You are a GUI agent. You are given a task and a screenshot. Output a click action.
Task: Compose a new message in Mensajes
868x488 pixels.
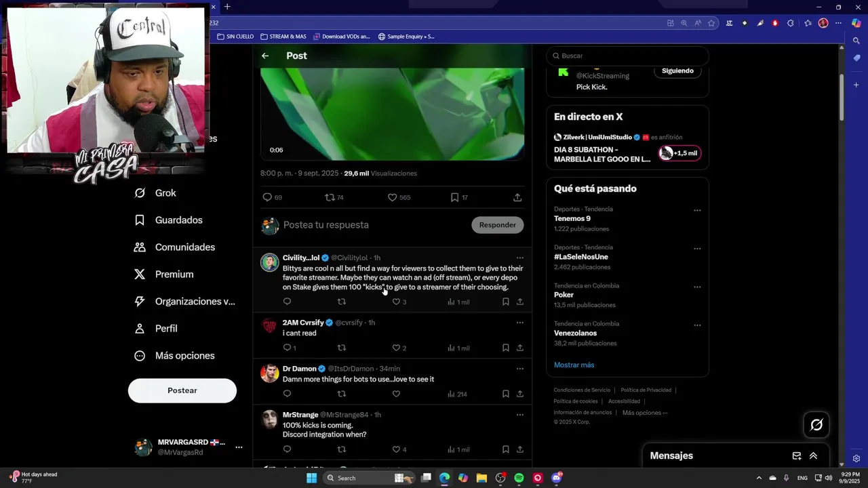tap(797, 456)
